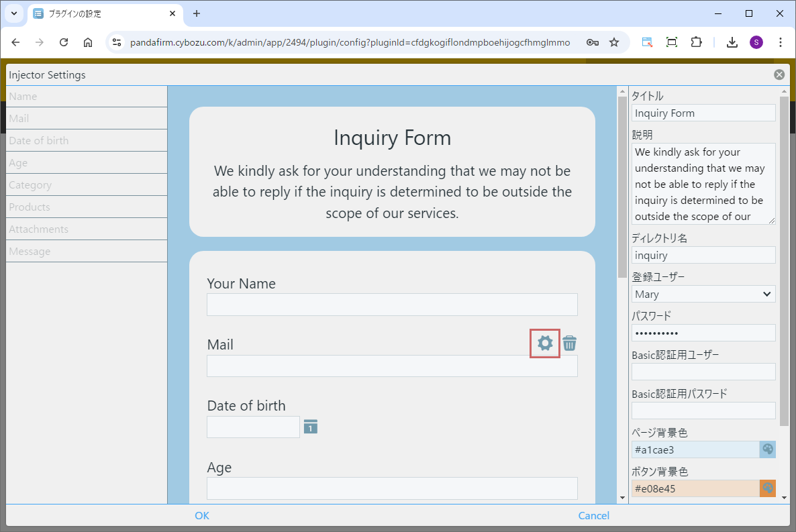Click the browser reload button
Image resolution: width=796 pixels, height=532 pixels.
pos(64,42)
